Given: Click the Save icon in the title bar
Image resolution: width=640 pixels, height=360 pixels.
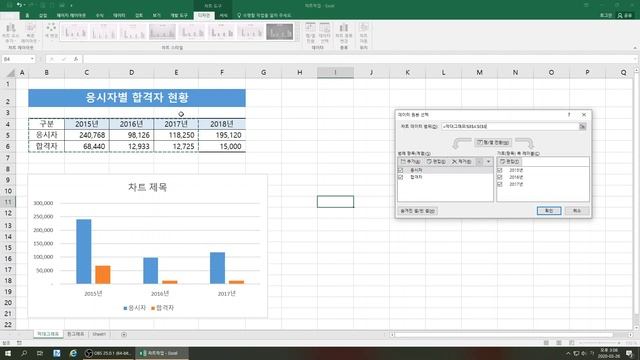Looking at the screenshot, I should coord(9,5).
